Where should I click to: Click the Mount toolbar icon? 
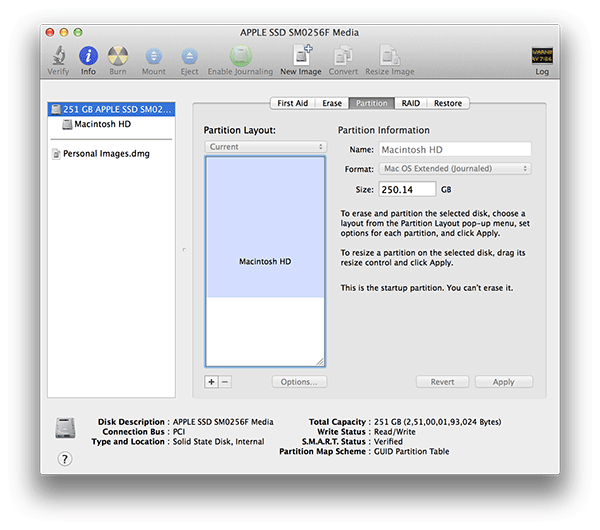coord(153,56)
